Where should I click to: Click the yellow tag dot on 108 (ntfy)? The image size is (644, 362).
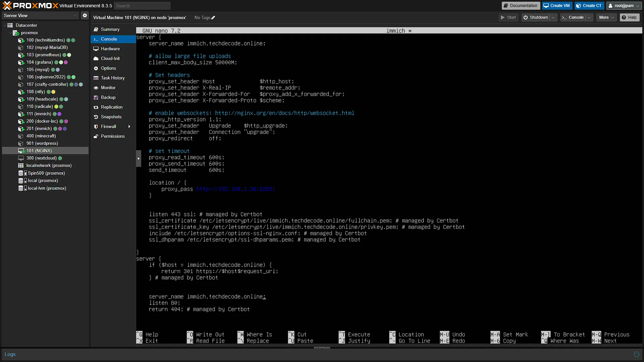pos(53,92)
